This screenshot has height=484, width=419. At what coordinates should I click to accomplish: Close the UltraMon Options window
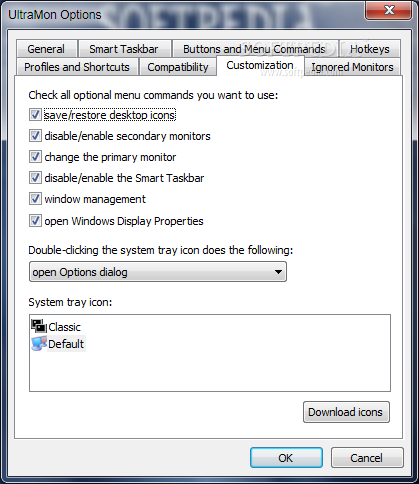389,10
